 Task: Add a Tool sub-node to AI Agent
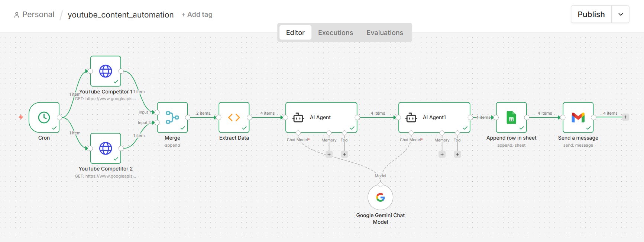click(344, 154)
